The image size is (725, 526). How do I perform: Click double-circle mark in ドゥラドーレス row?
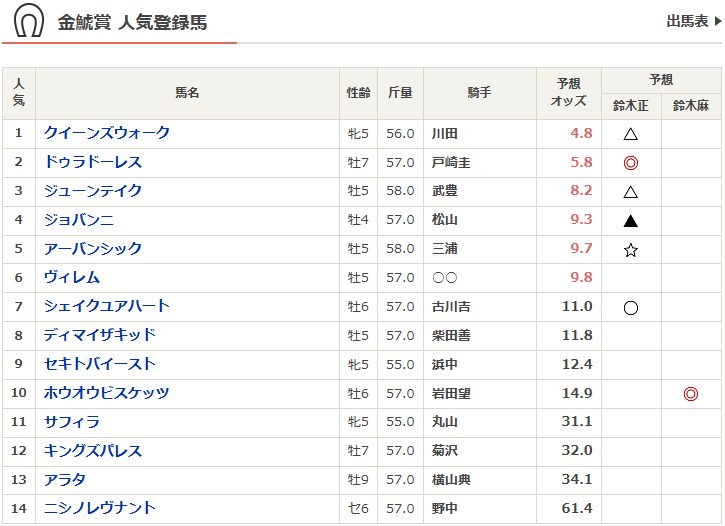click(x=630, y=162)
